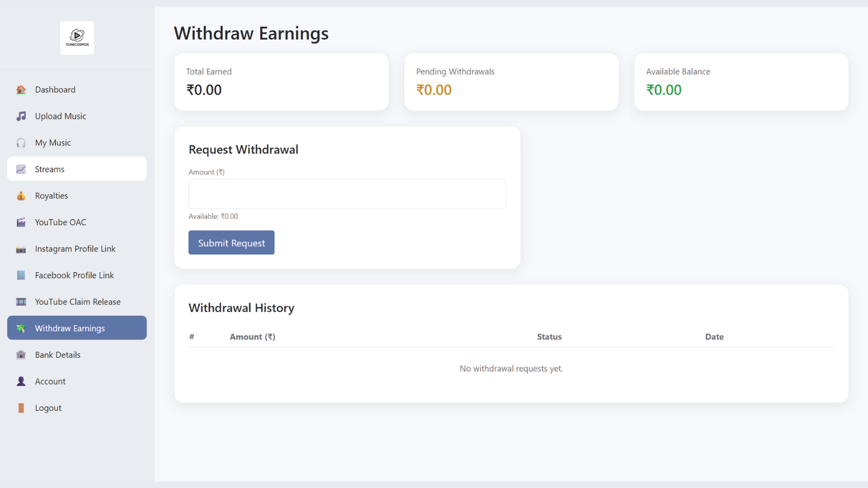Select the Withdraw Earnings menu entry
Viewport: 868px width, 488px height.
(x=69, y=328)
